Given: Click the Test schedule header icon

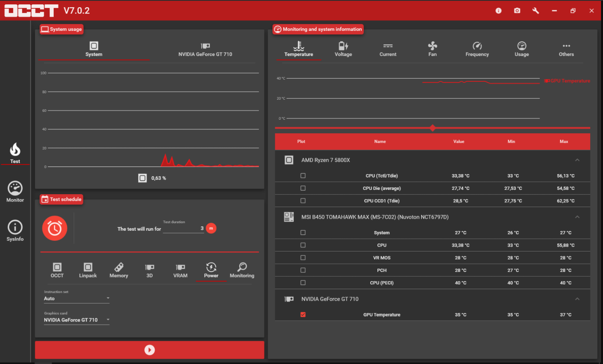Looking at the screenshot, I should click(45, 199).
